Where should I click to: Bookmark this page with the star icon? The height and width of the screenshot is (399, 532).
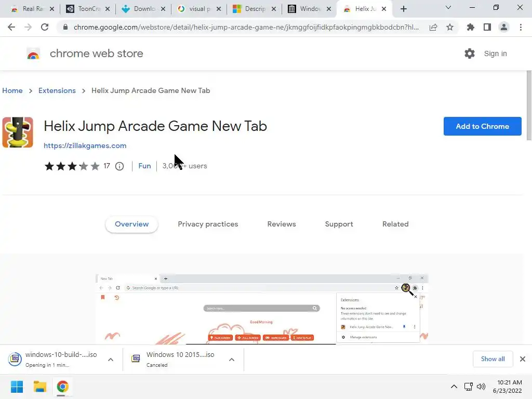point(450,27)
